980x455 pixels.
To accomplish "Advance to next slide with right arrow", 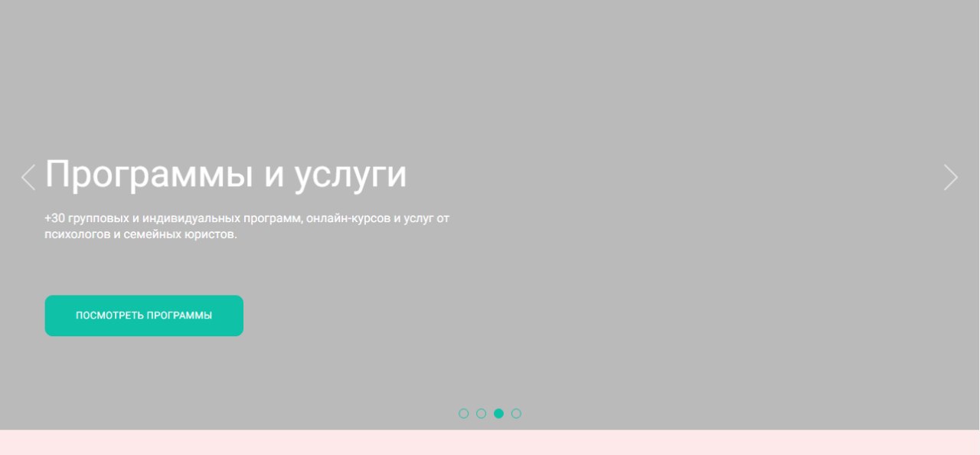I will [951, 177].
